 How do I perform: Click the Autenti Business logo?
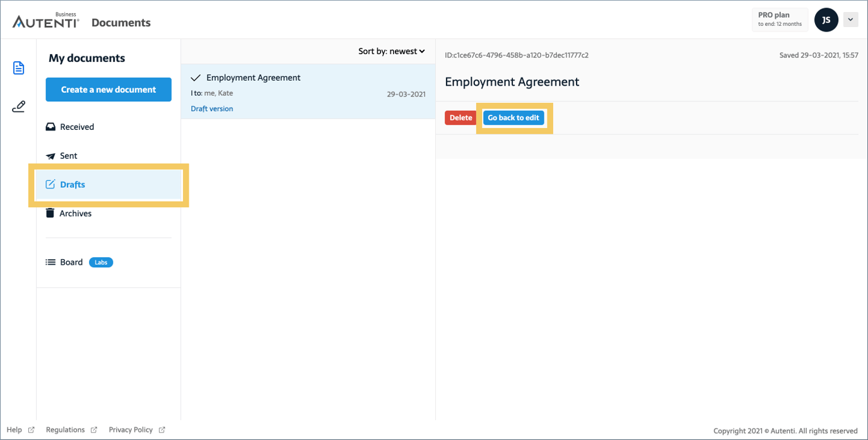point(46,21)
